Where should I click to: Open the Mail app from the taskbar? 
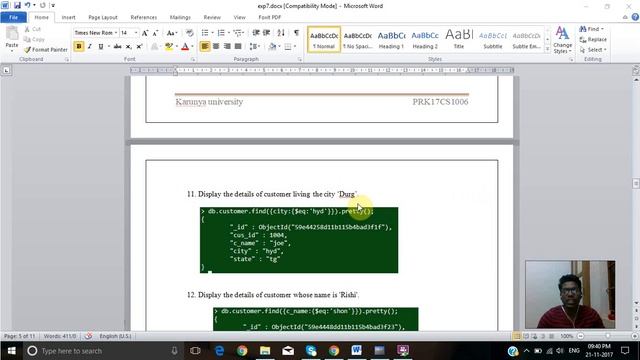[288, 351]
